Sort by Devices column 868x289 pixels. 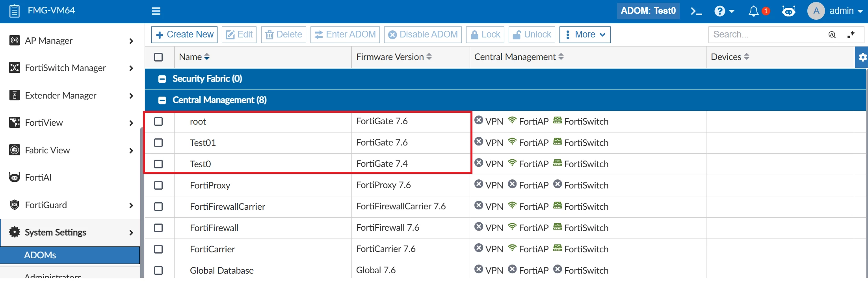click(746, 57)
